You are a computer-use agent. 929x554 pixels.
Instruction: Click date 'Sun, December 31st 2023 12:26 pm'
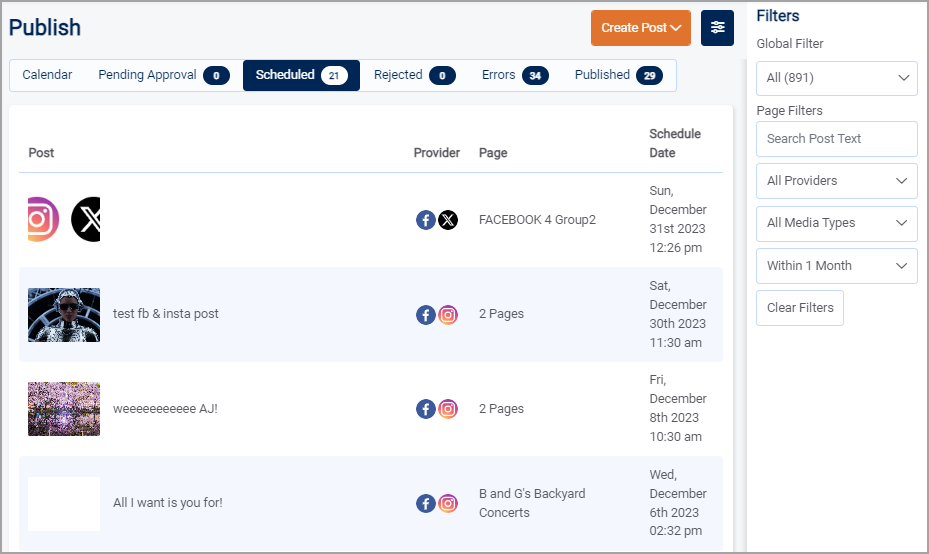coord(678,219)
